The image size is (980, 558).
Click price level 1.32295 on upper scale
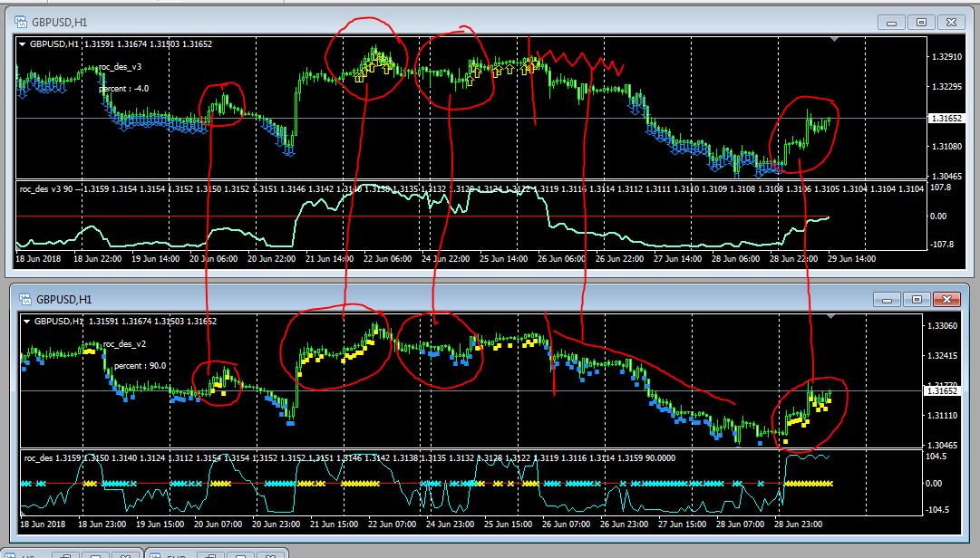(946, 87)
